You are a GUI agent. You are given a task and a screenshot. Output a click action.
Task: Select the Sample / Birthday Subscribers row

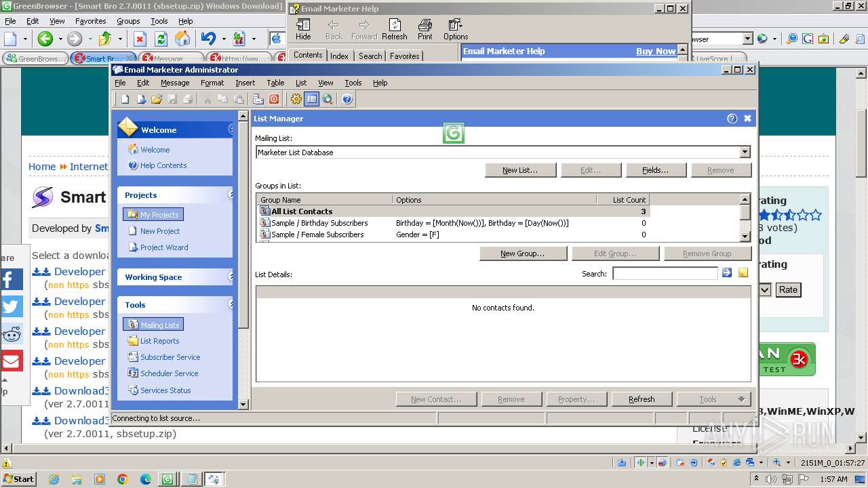[x=452, y=223]
